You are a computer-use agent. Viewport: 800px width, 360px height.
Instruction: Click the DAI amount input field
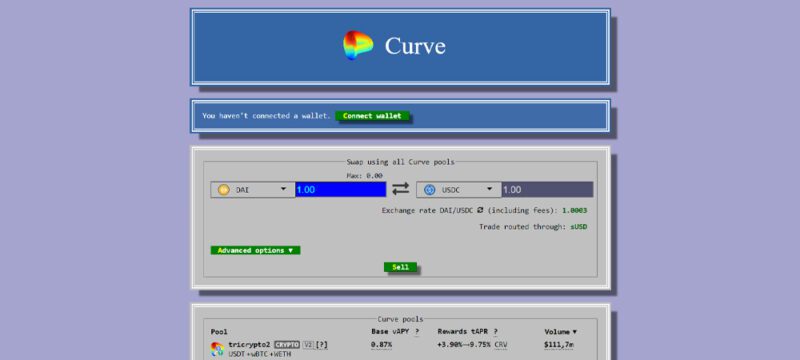coord(340,190)
